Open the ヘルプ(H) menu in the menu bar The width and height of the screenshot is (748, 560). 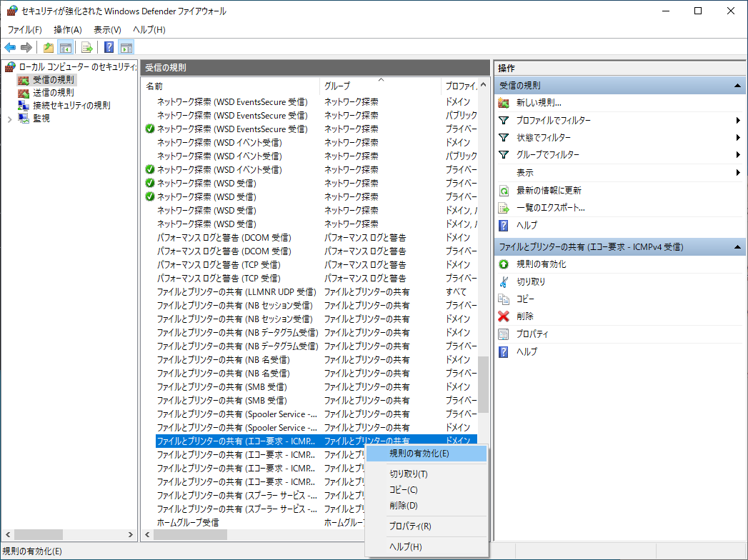(x=149, y=29)
